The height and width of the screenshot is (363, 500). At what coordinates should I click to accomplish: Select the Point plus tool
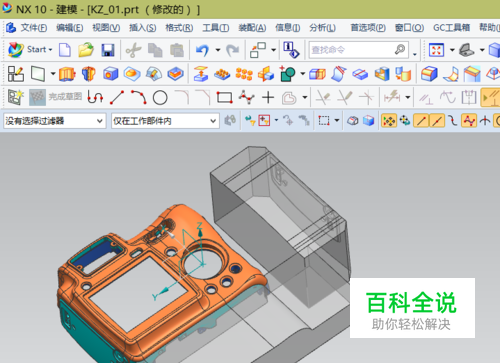(268, 98)
